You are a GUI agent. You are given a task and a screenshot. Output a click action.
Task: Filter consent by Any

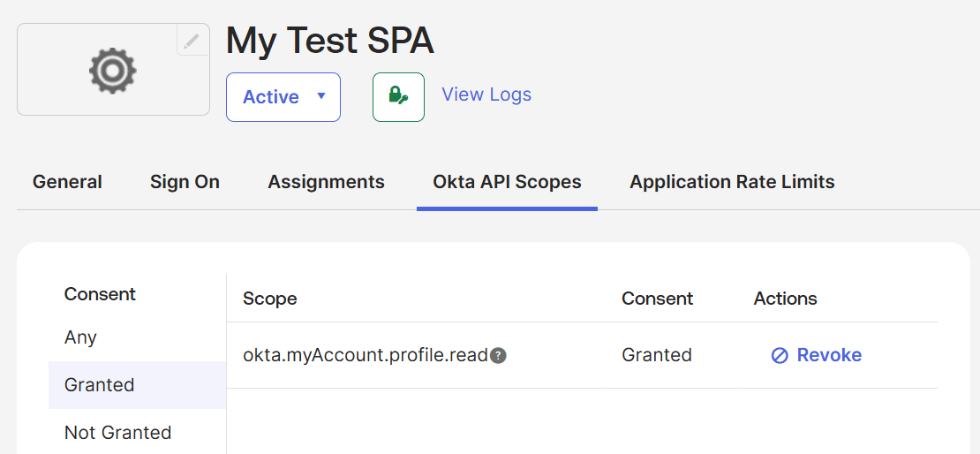click(x=138, y=337)
